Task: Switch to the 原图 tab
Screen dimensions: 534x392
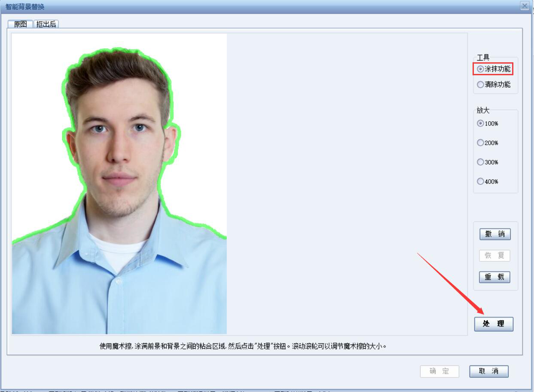Action: coord(20,24)
